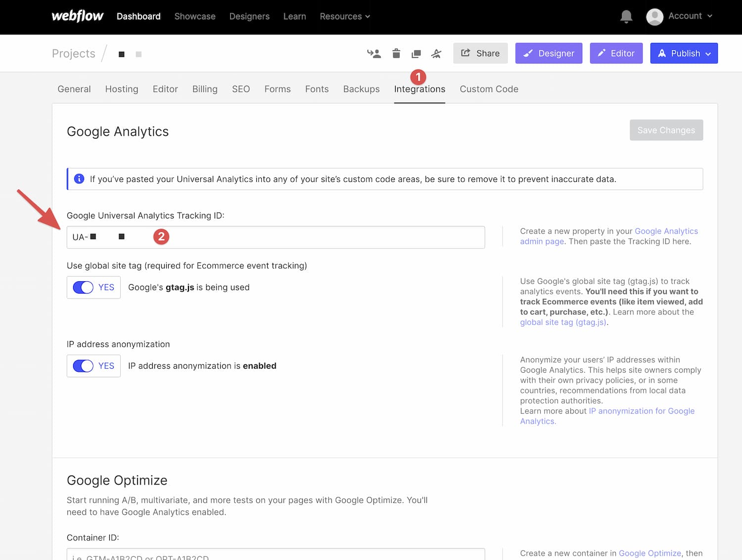
Task: Click the info icon in the notice
Action: point(79,179)
